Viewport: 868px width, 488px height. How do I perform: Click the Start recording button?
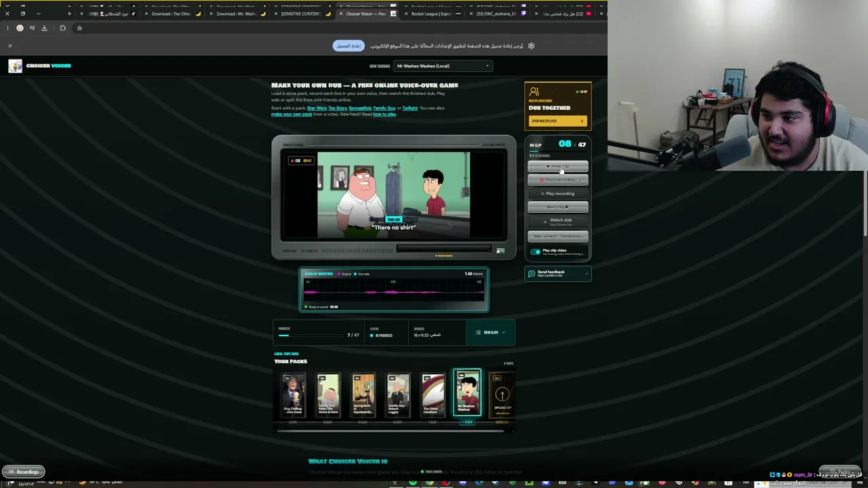[x=558, y=180]
